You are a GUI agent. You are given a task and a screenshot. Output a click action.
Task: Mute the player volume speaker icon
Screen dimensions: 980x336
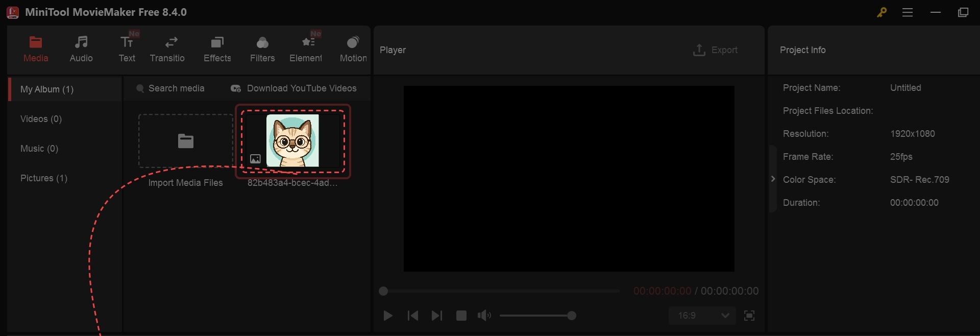(484, 316)
